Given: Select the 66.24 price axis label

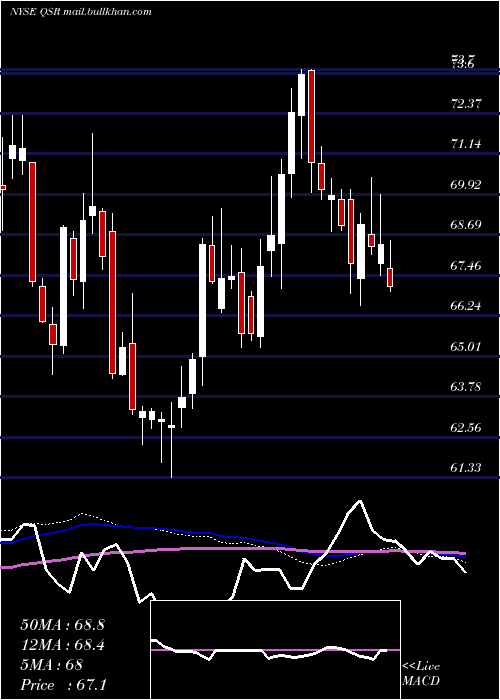Looking at the screenshot, I should 466,306.
